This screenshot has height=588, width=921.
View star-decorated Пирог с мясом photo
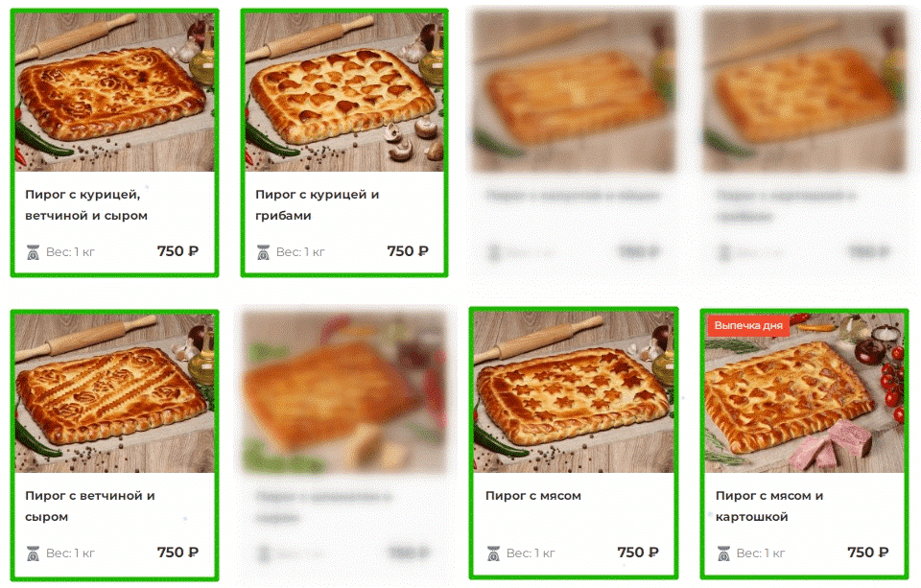coord(574,392)
